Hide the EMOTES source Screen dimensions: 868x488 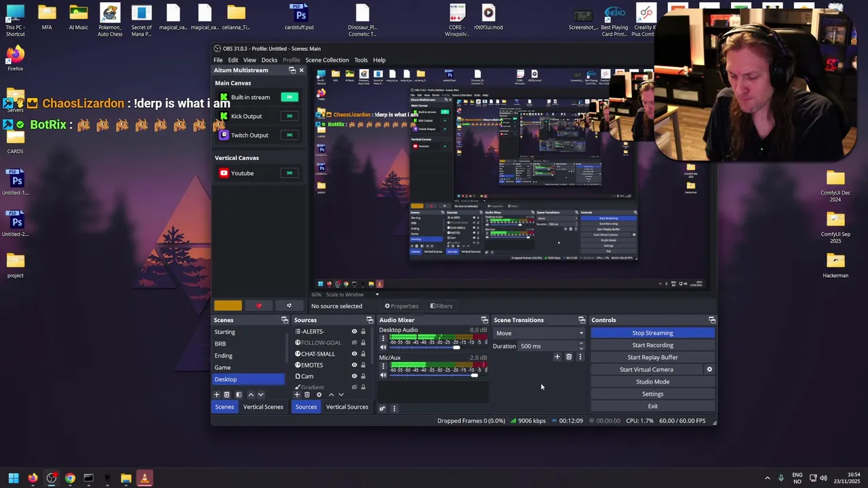[x=354, y=365]
